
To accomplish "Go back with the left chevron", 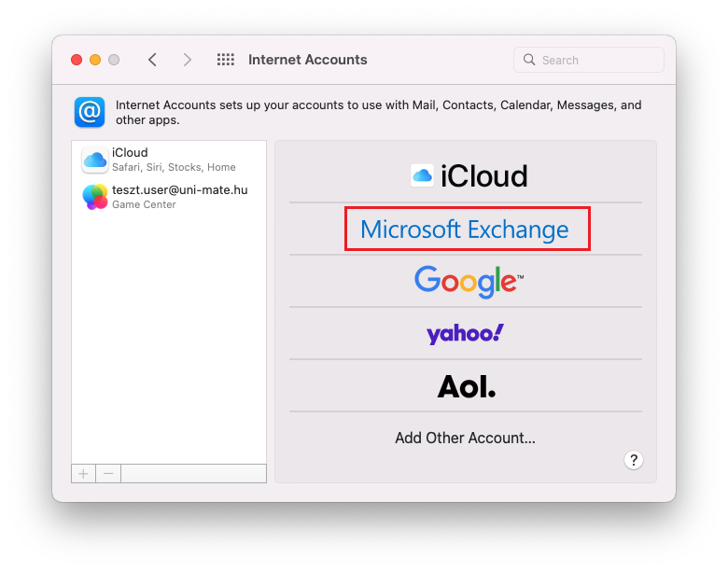I will (x=152, y=60).
